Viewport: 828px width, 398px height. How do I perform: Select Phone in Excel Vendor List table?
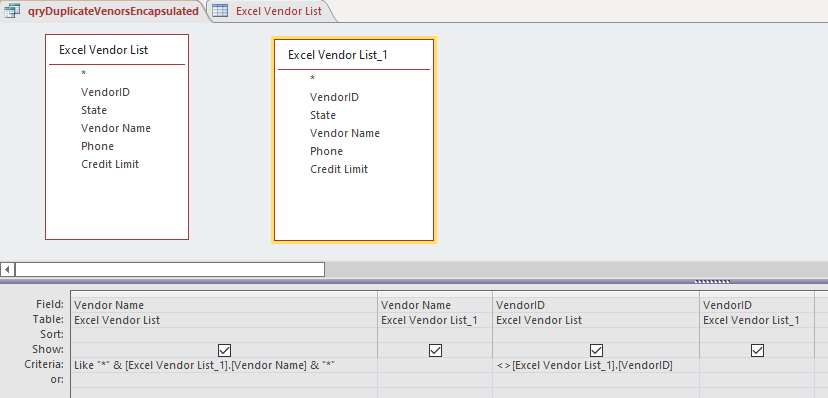coord(97,146)
